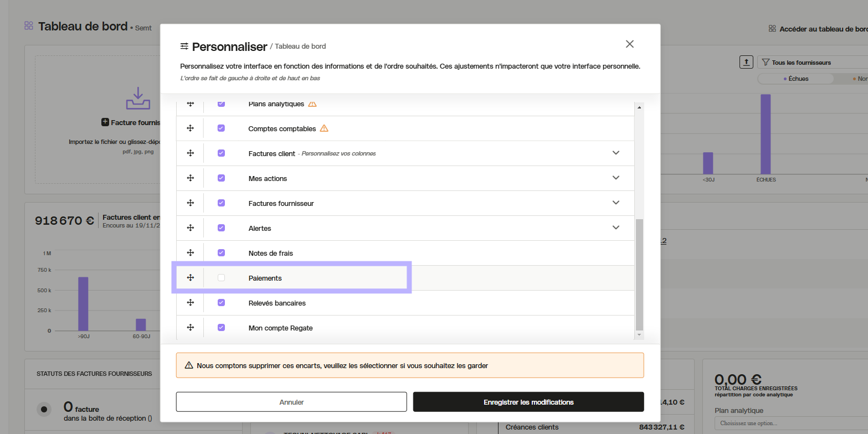Click drag handle icon beside Mes actions
Image resolution: width=868 pixels, height=434 pixels.
pos(190,178)
